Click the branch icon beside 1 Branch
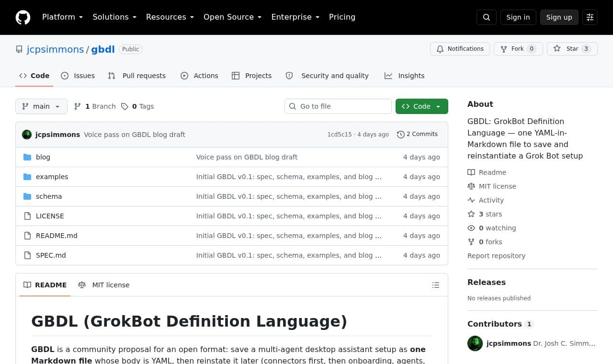Image resolution: width=613 pixels, height=364 pixels. click(x=78, y=106)
